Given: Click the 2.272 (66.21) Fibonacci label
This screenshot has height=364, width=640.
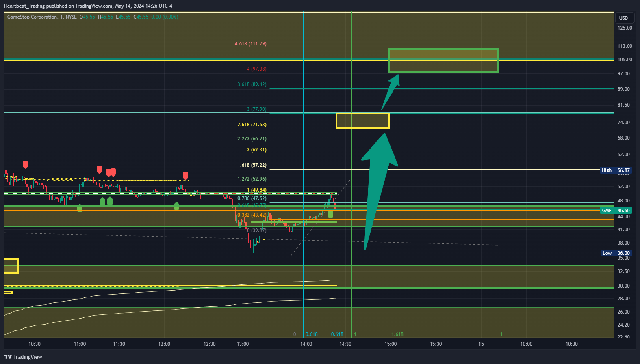Looking at the screenshot, I should point(252,139).
